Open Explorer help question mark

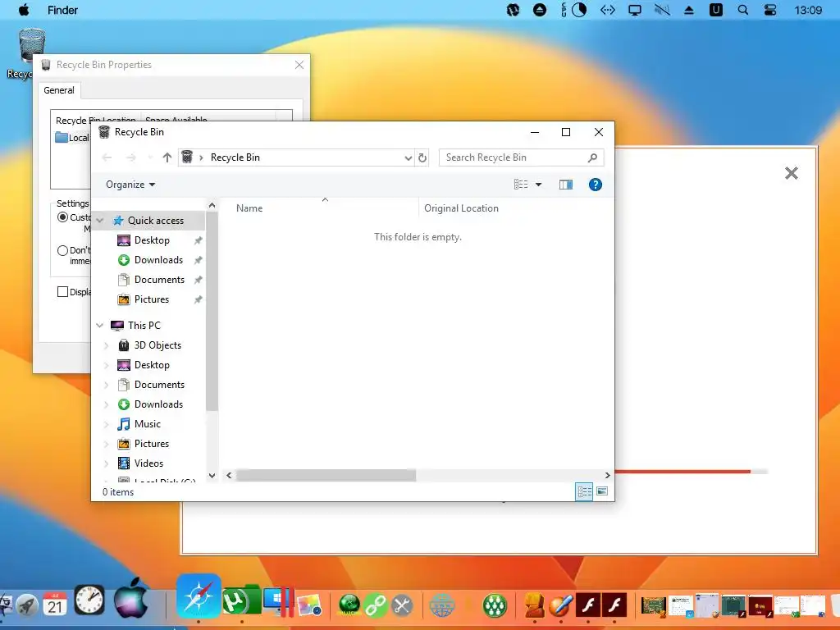pos(596,185)
